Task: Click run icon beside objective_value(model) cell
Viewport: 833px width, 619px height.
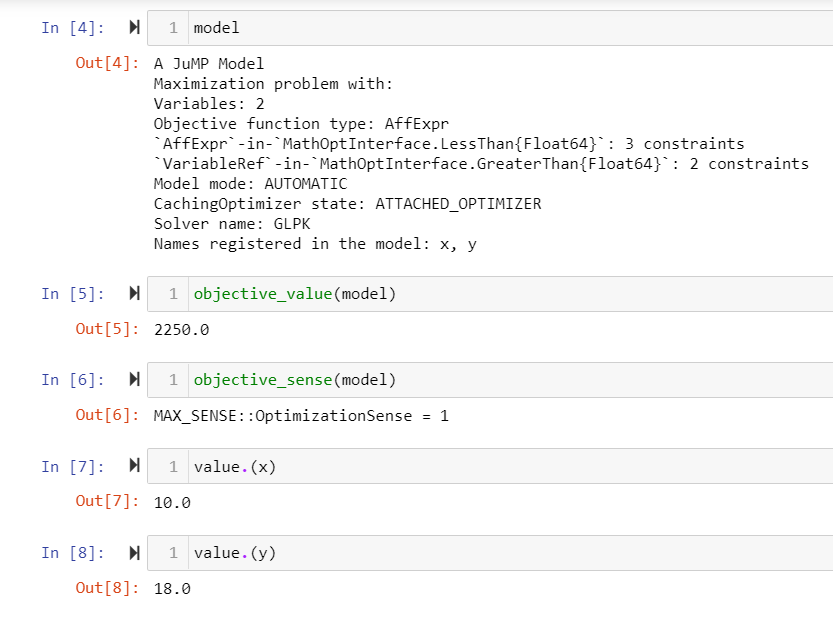Action: [x=135, y=294]
